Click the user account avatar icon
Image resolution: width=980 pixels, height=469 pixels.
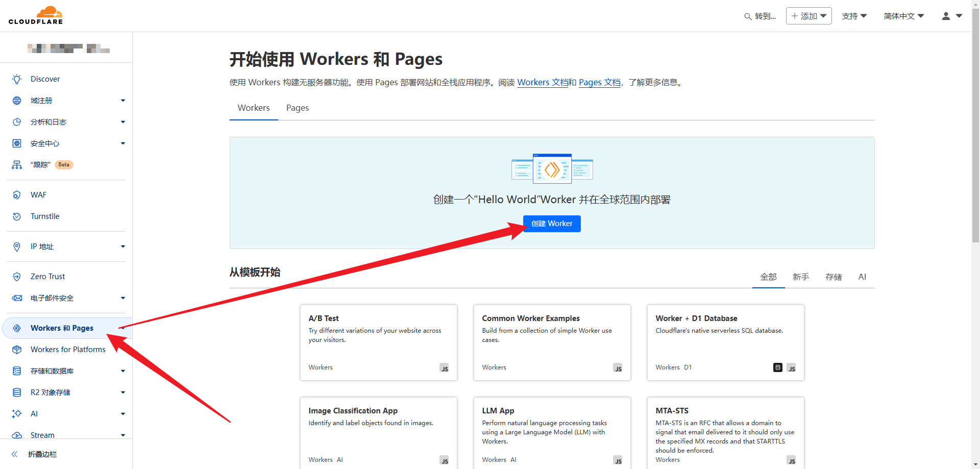[946, 16]
